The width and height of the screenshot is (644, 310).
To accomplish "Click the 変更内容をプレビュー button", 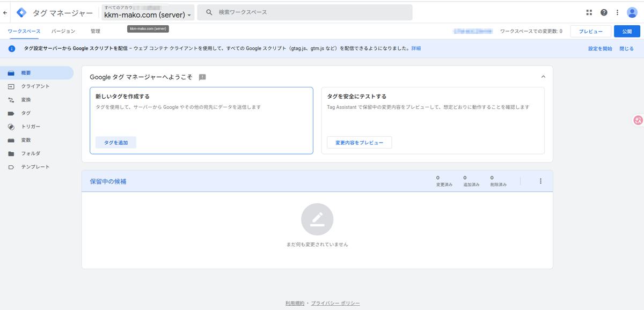I will click(359, 143).
